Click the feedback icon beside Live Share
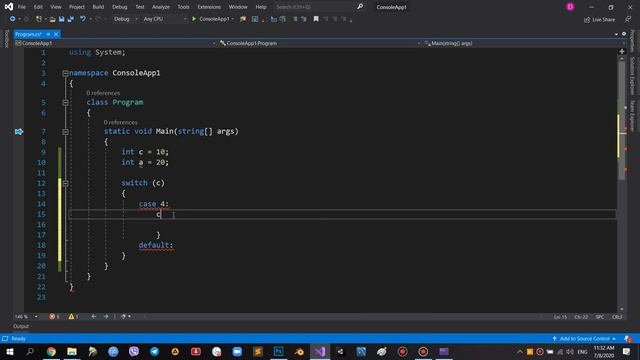 point(628,19)
